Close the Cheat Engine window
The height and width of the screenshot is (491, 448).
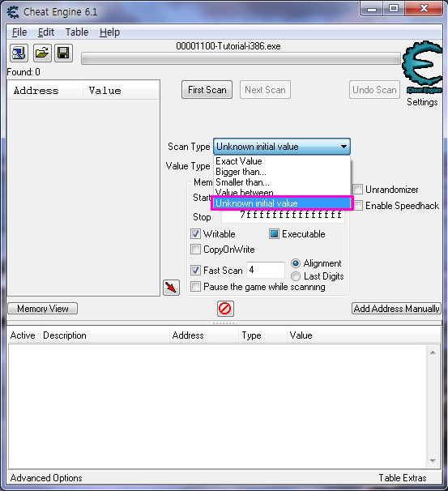[424, 9]
